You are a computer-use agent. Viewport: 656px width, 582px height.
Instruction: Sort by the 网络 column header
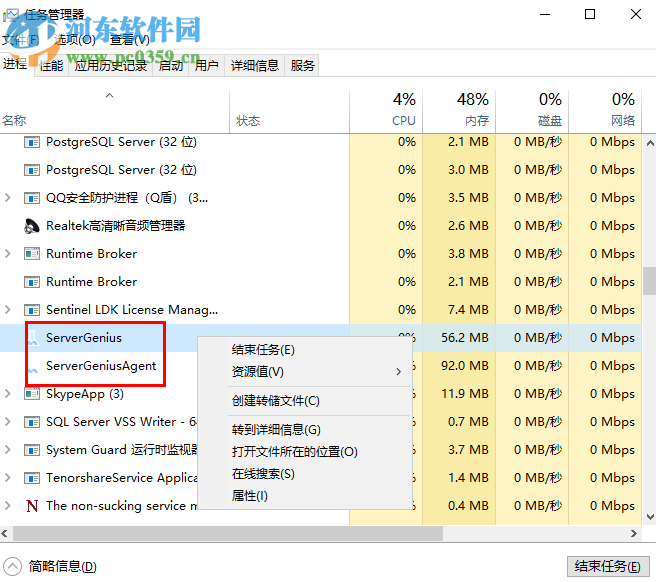[x=605, y=111]
